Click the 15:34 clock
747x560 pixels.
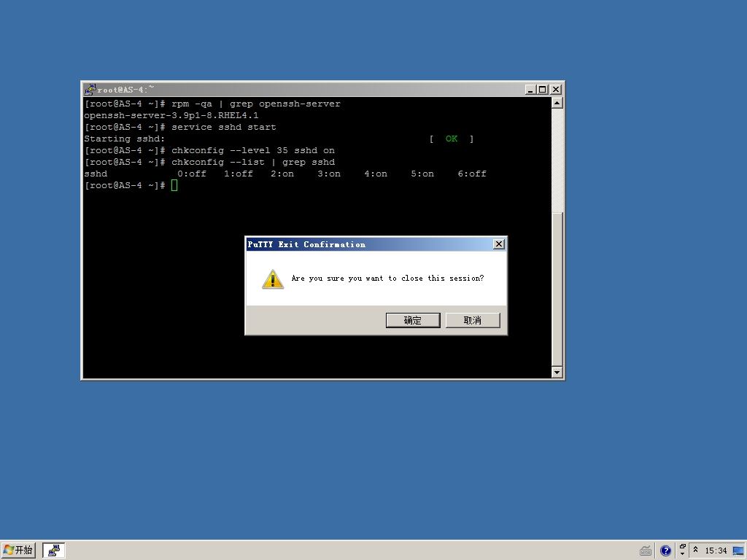click(x=716, y=551)
